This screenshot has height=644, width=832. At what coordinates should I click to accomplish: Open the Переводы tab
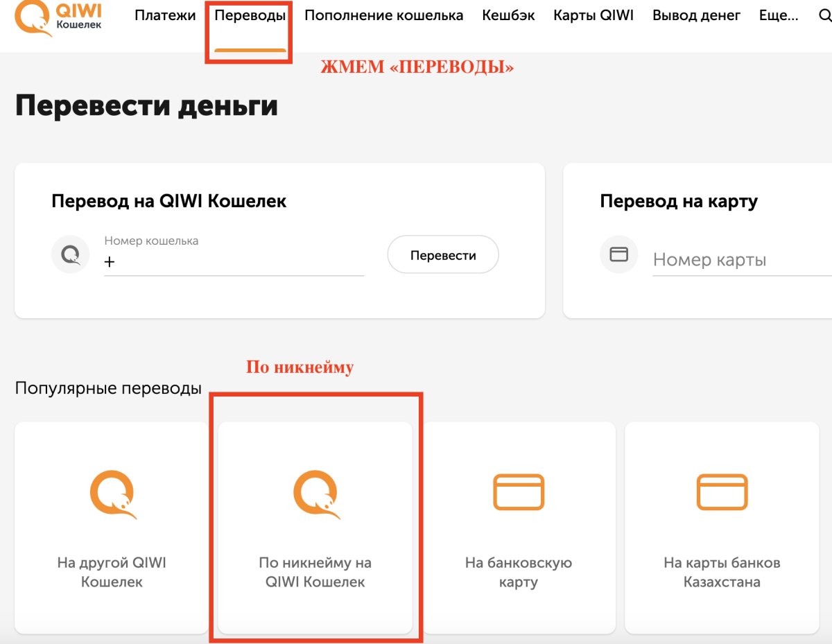[x=250, y=15]
